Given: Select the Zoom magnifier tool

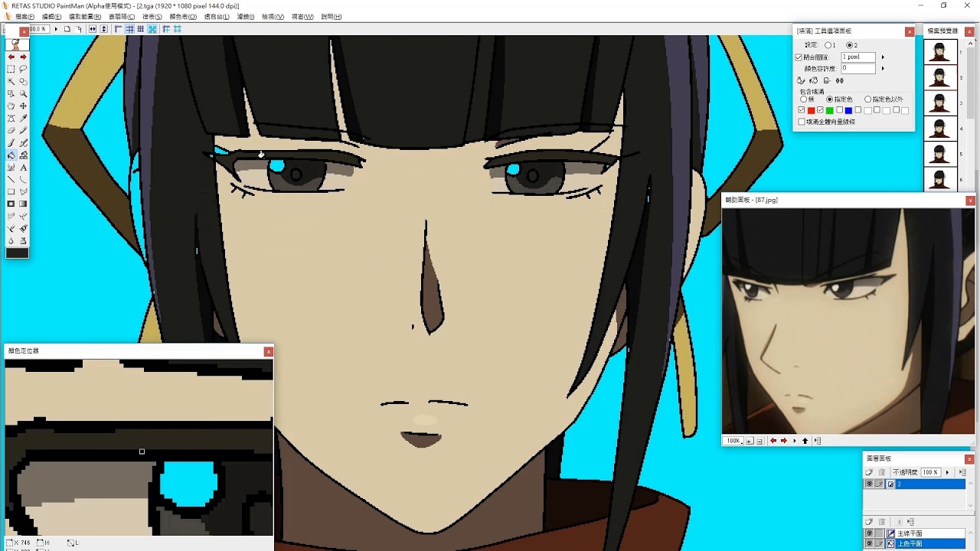Looking at the screenshot, I should click(23, 93).
